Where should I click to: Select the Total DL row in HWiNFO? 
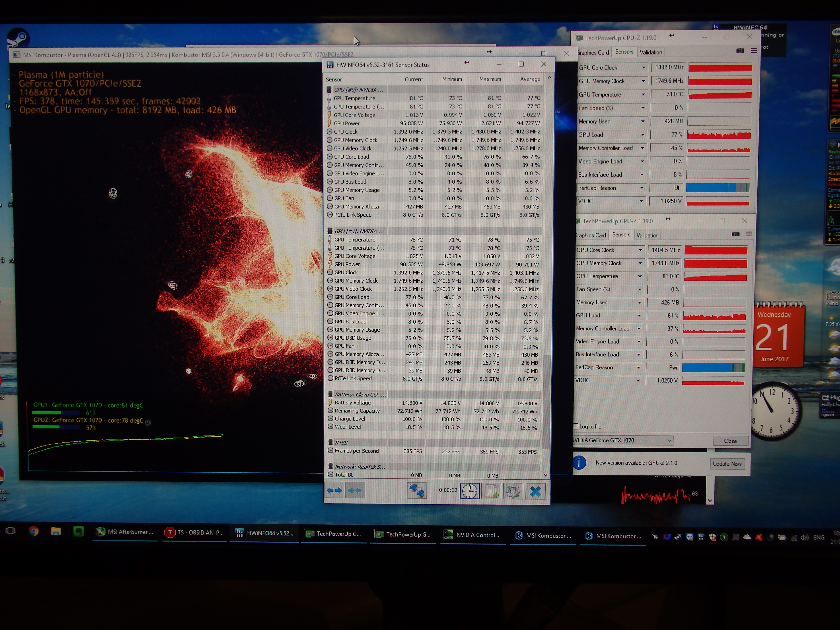click(x=433, y=475)
